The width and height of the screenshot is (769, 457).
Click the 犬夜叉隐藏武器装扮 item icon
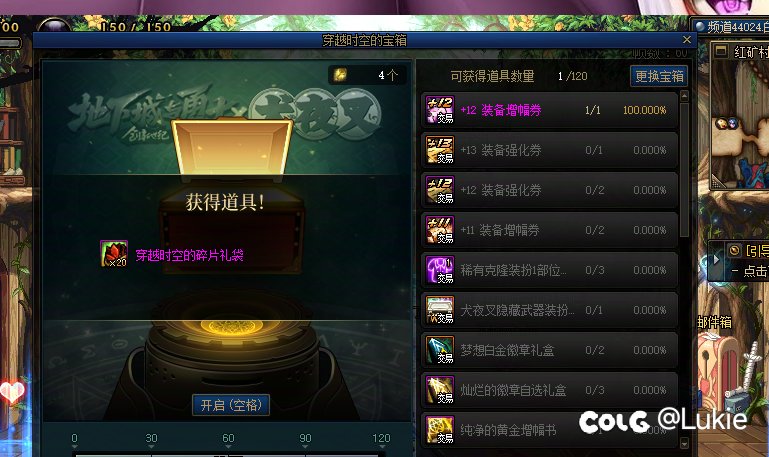pos(439,310)
